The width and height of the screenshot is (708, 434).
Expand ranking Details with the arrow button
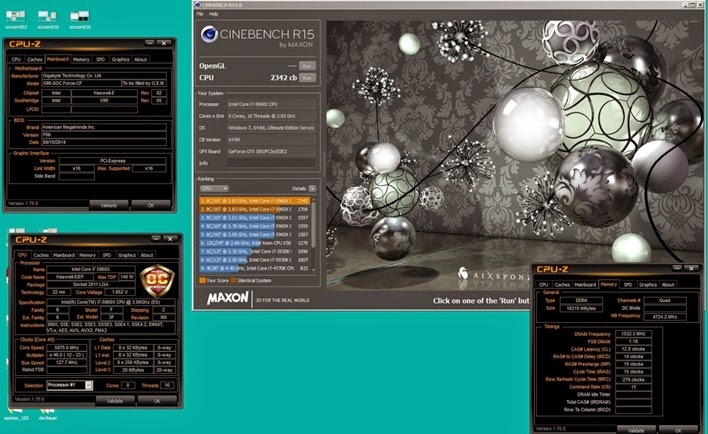312,188
